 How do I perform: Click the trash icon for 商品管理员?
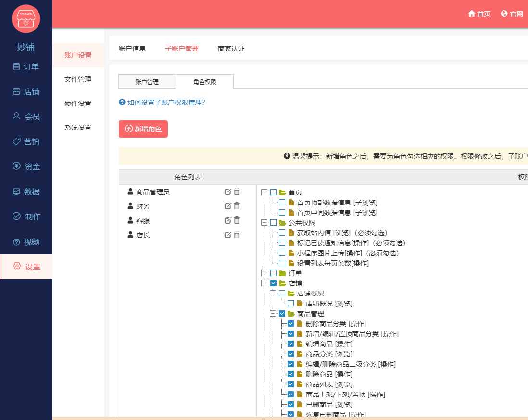tap(237, 191)
